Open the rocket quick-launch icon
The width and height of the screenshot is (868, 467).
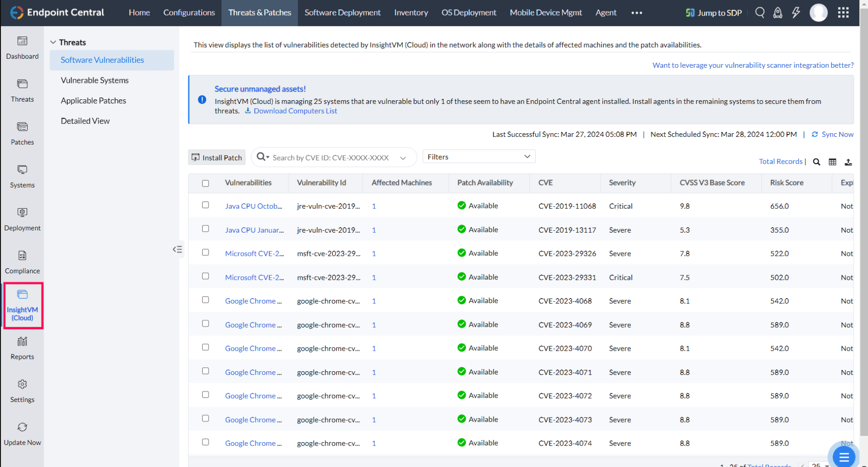(x=778, y=12)
